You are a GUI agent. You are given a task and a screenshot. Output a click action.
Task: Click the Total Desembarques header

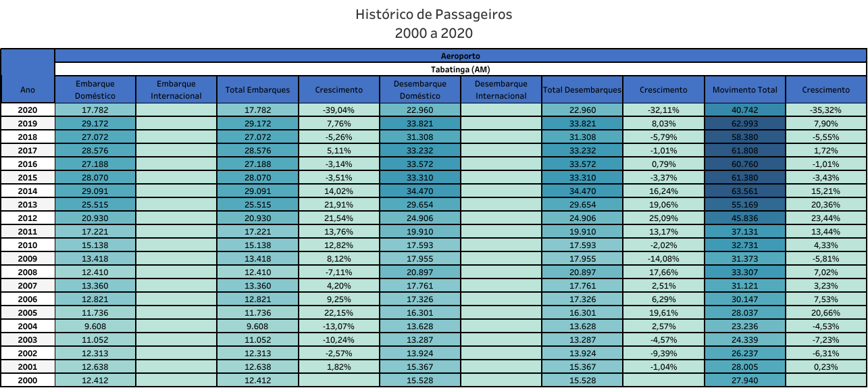coord(582,89)
